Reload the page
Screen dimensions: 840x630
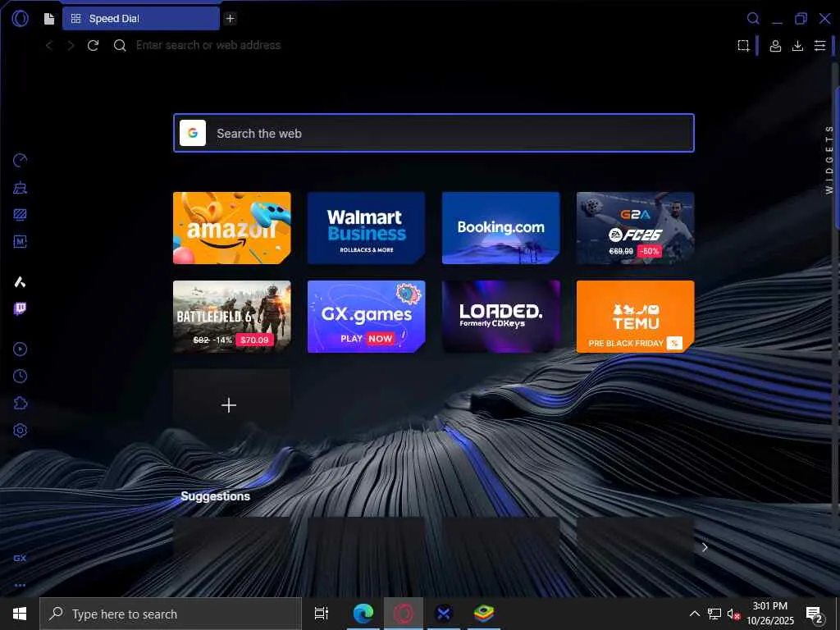click(x=94, y=46)
